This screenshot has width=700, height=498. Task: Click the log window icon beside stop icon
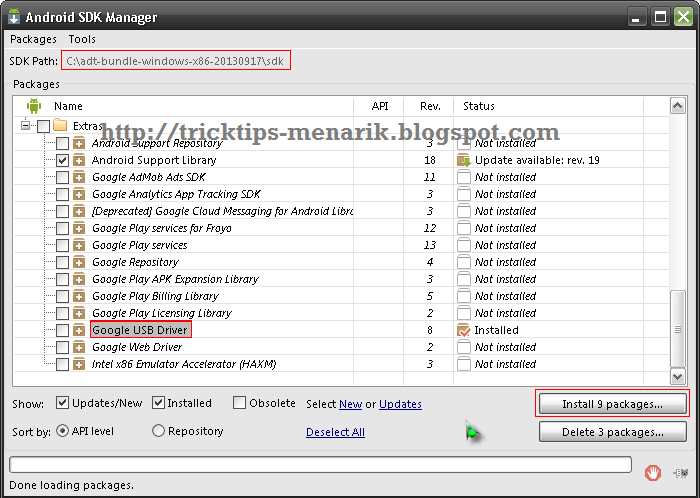click(681, 473)
